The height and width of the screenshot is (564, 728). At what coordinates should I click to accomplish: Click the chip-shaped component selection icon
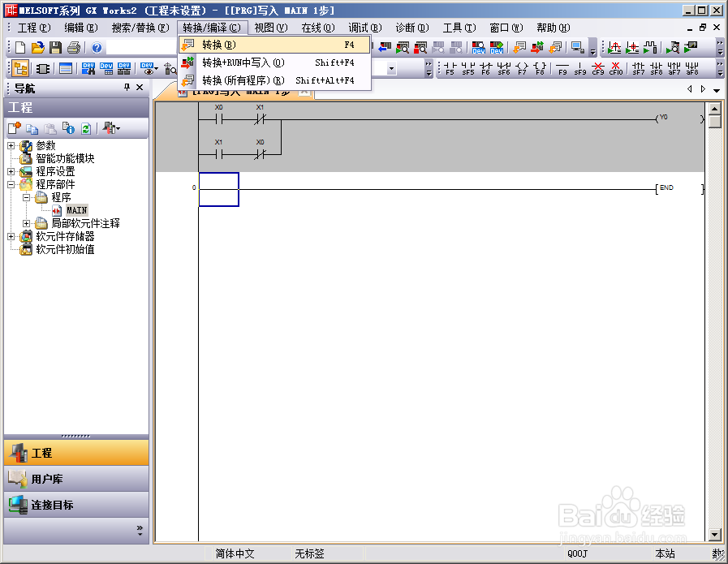click(43, 69)
